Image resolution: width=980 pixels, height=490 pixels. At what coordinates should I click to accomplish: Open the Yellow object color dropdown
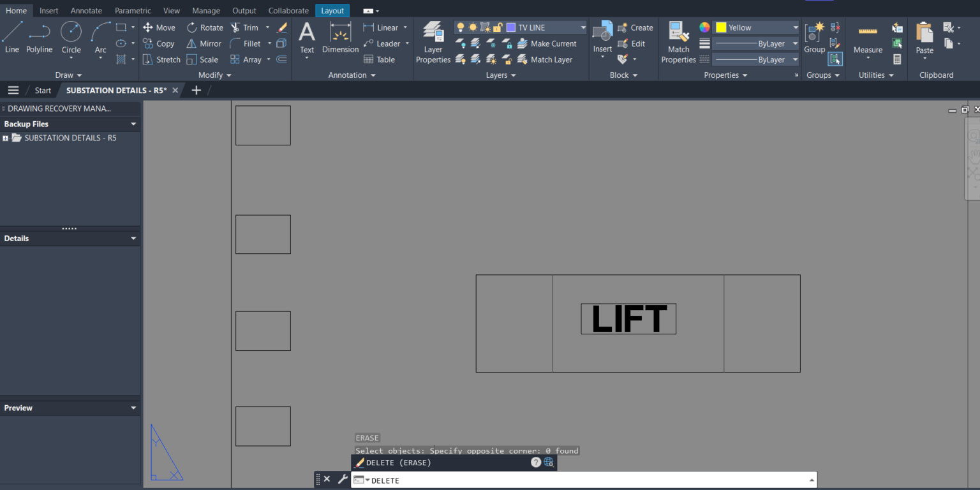coord(794,27)
